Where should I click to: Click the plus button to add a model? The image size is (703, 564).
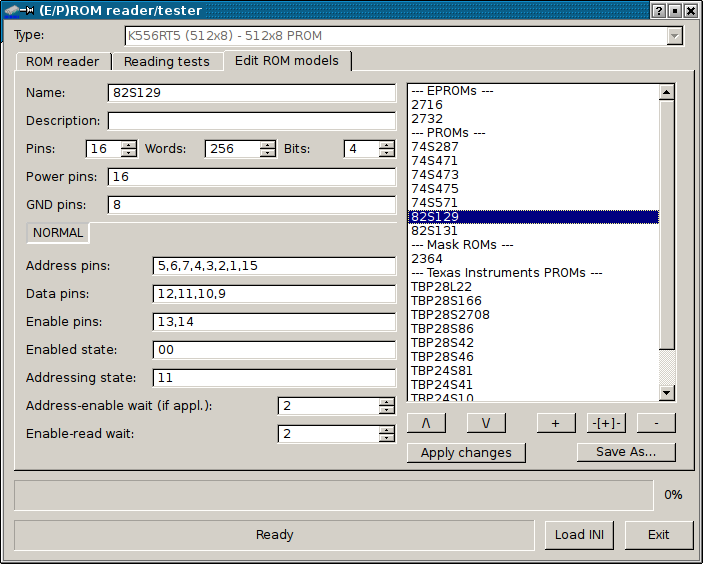556,423
